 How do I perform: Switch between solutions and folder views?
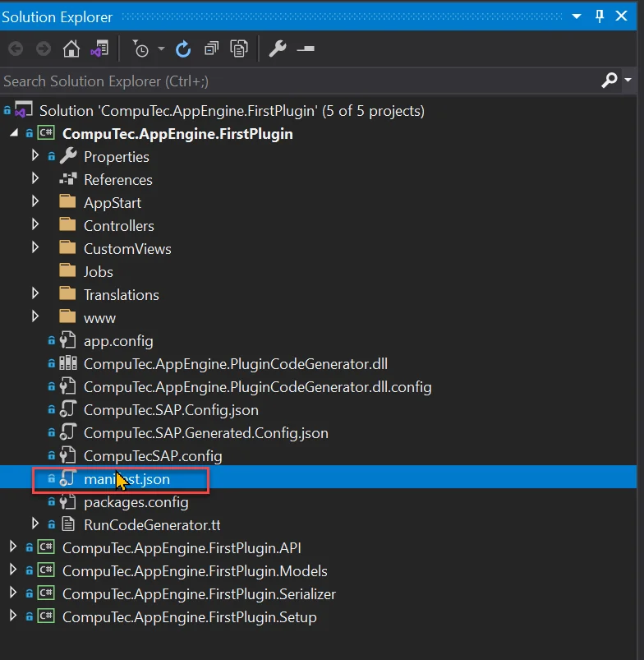tap(99, 49)
